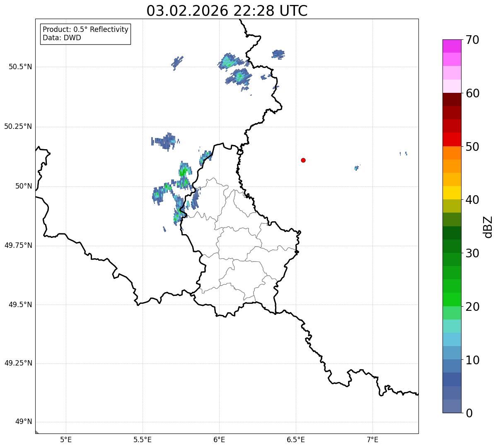Click the colorbar tick value 20
Image resolution: width=498 pixels, height=448 pixels.
pyautogui.click(x=472, y=307)
